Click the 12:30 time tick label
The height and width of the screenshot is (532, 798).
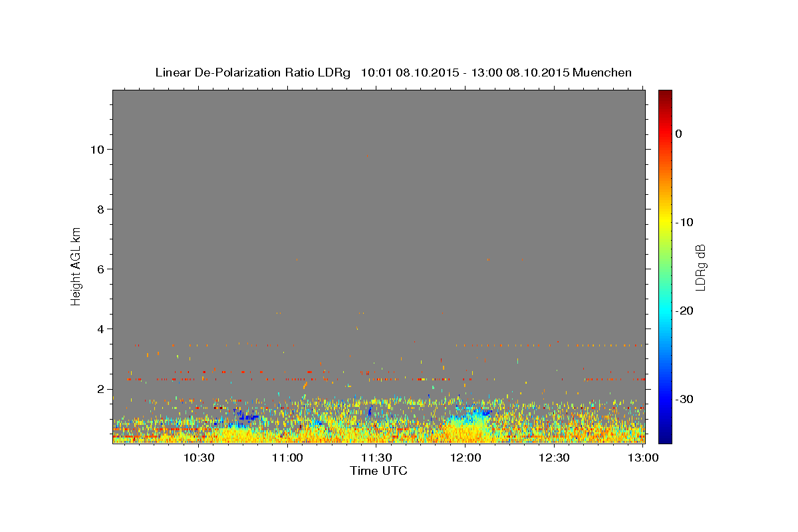tap(554, 458)
